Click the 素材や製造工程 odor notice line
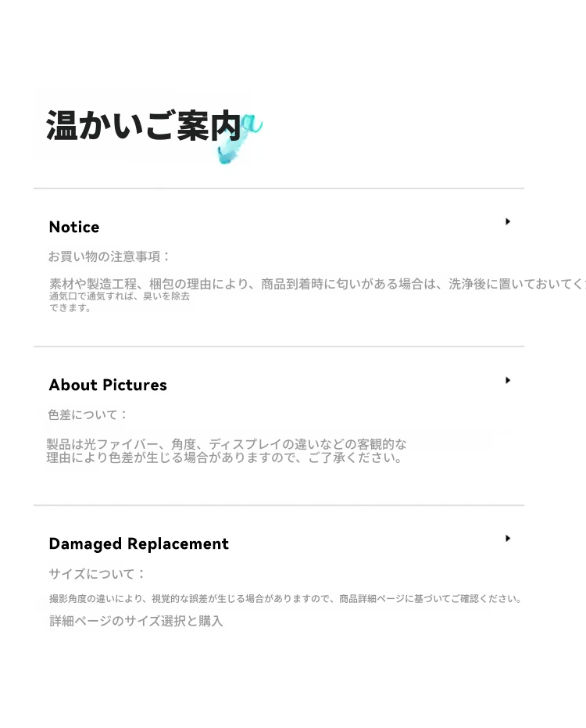Image resolution: width=586 pixels, height=728 pixels. coord(317,284)
